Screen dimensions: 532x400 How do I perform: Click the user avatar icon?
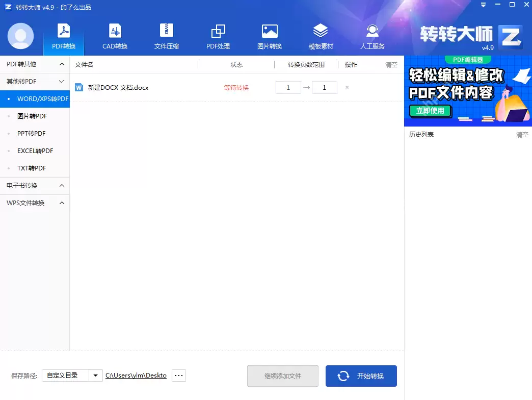pyautogui.click(x=20, y=36)
